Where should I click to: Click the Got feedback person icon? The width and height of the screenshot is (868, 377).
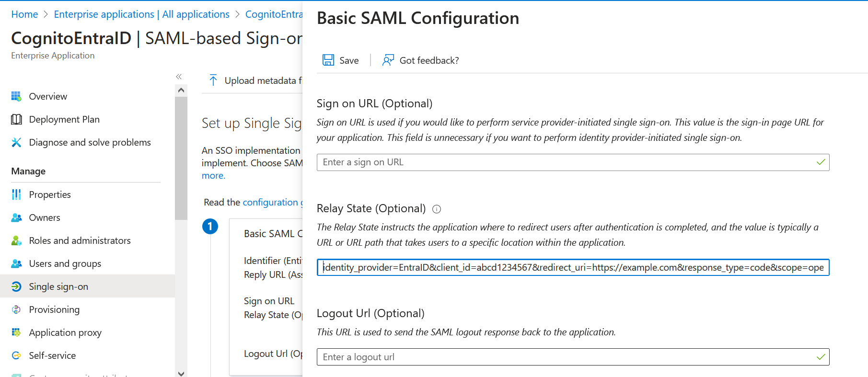coord(388,60)
